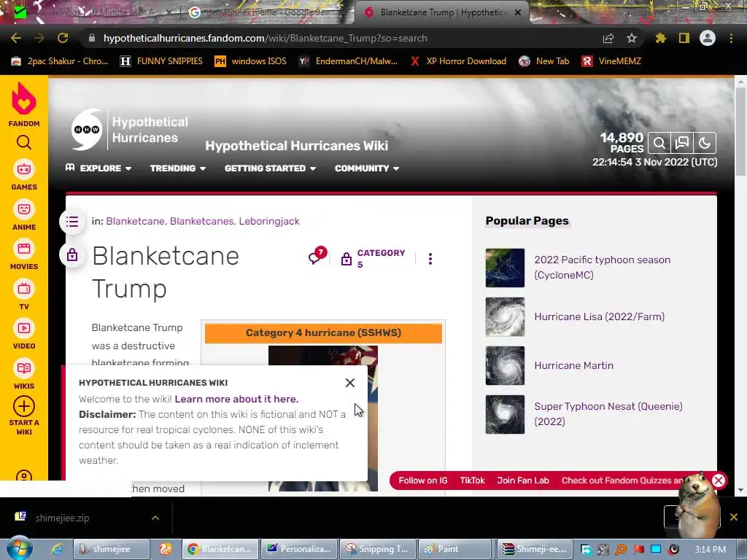Click the Leboringjack category link
The image size is (747, 560).
(269, 221)
